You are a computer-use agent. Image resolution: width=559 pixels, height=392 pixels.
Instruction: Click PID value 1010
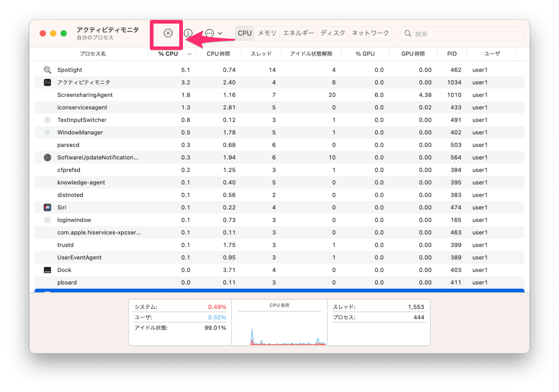[454, 95]
